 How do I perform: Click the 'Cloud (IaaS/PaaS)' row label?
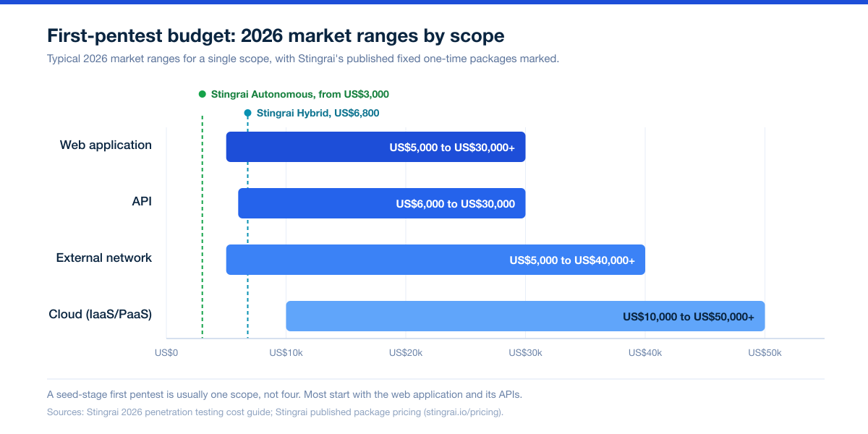(101, 314)
